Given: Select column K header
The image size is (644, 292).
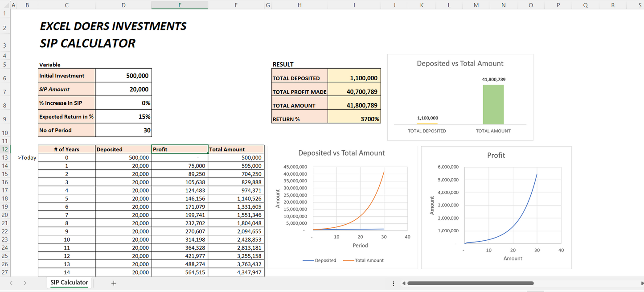Looking at the screenshot, I should (422, 5).
